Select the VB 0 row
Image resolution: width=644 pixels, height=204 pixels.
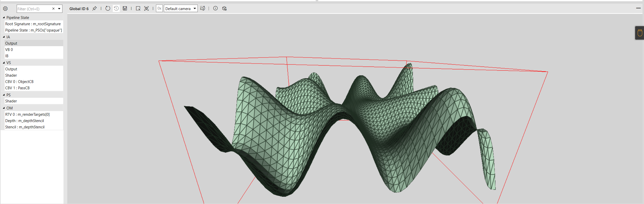point(34,50)
